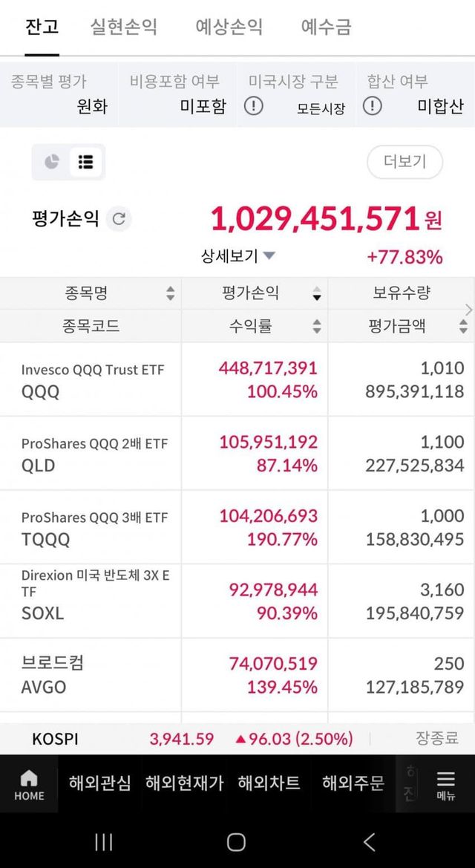Image resolution: width=475 pixels, height=868 pixels.
Task: Expand 상세보기 details
Action: [237, 256]
